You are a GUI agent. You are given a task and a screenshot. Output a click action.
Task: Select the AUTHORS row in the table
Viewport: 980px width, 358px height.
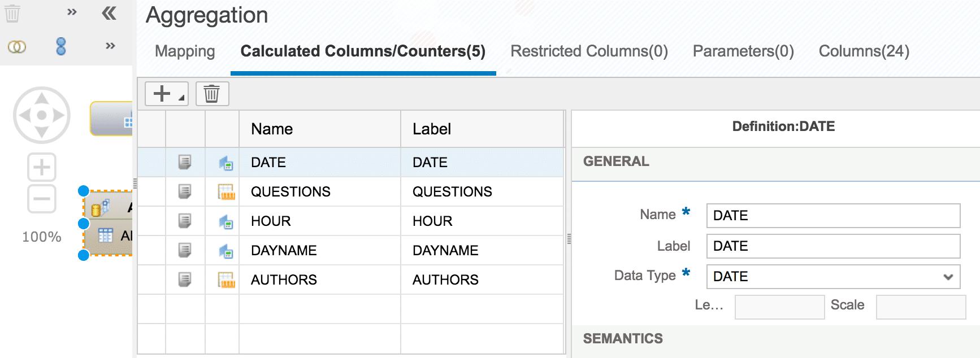284,280
